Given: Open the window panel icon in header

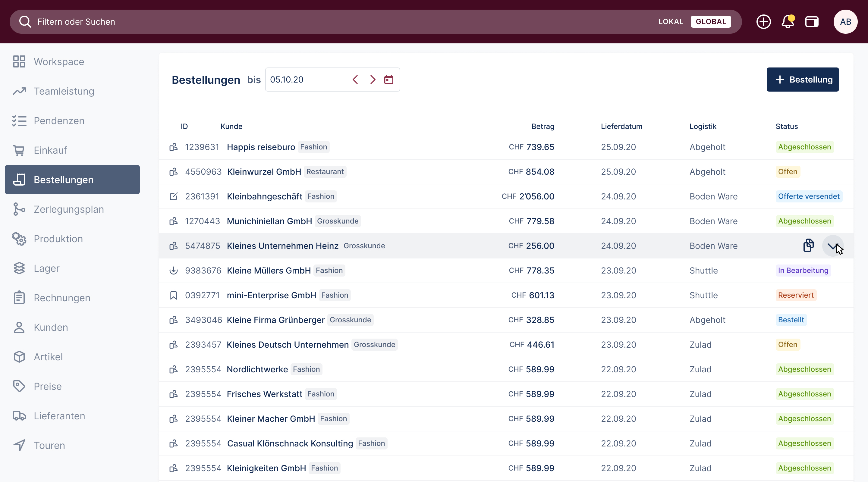Looking at the screenshot, I should tap(812, 22).
